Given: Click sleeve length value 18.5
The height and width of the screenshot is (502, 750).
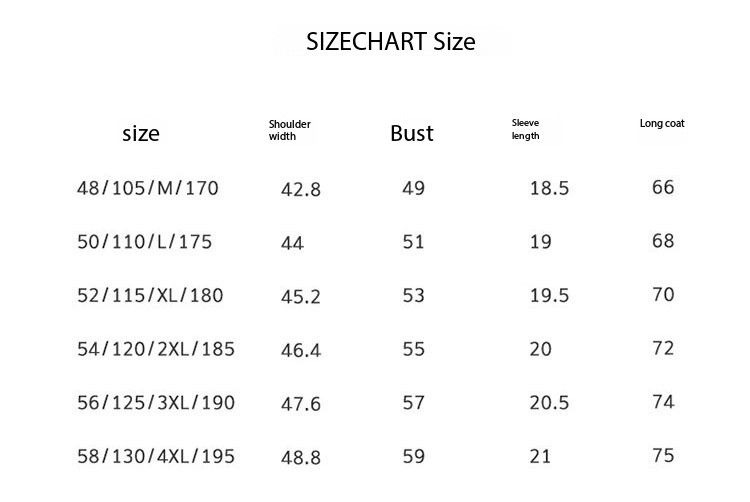Looking at the screenshot, I should 549,188.
